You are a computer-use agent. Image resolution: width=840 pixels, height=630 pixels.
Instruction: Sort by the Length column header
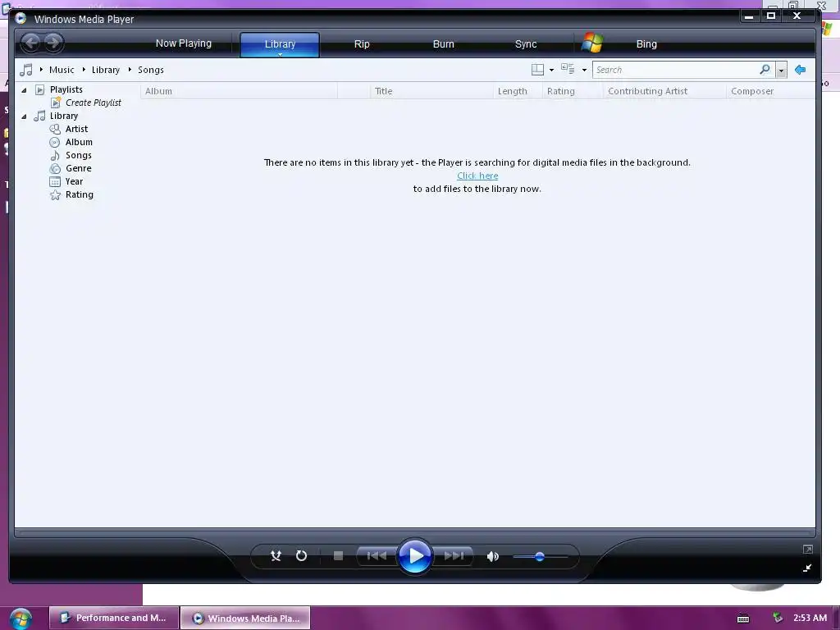click(518, 91)
